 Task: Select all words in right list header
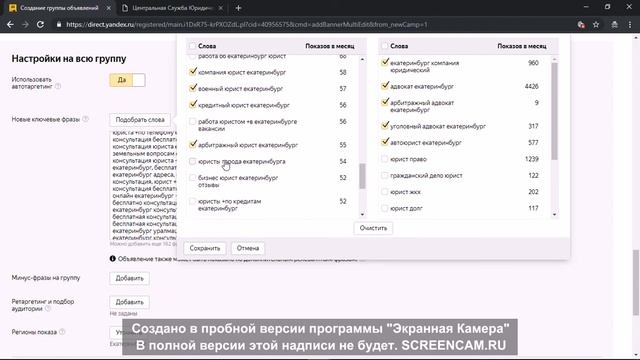click(384, 46)
